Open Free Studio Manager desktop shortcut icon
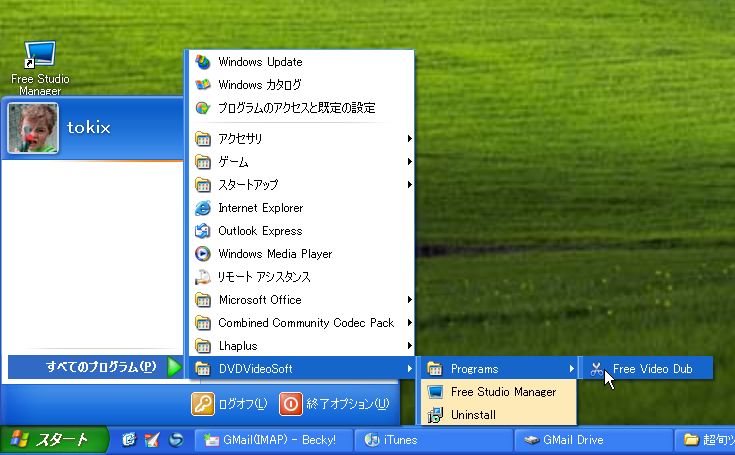 click(40, 54)
